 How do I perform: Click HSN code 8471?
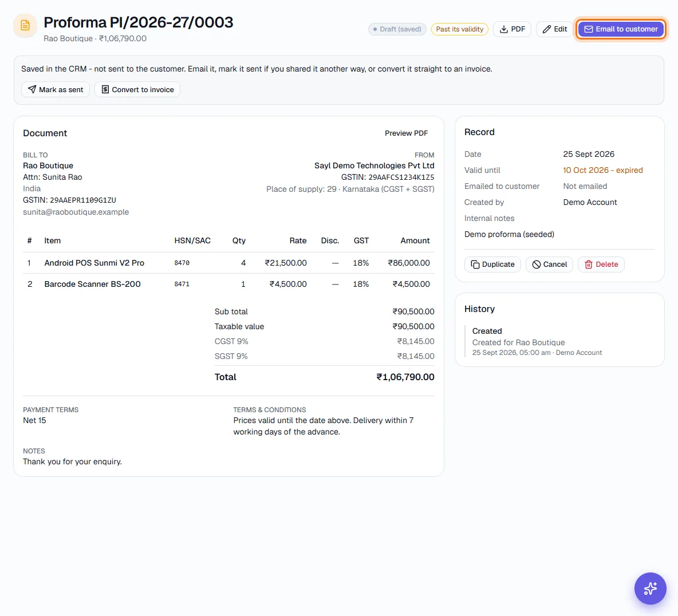coord(182,284)
